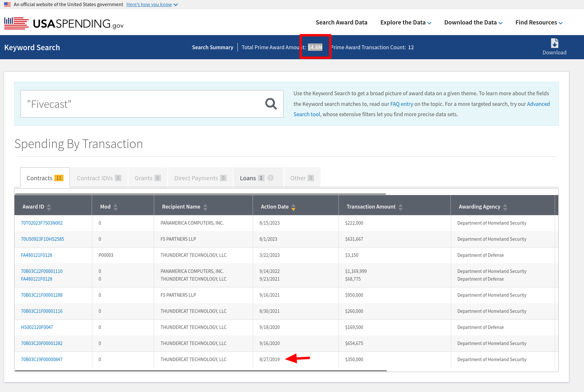
Task: Open award 70B03C20F00001282
Action: [42, 343]
